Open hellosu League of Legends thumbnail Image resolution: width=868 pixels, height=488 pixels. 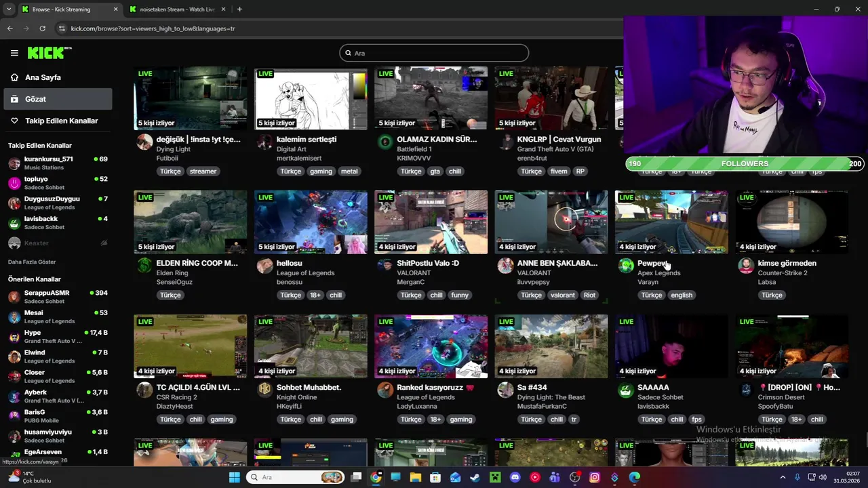click(x=311, y=222)
